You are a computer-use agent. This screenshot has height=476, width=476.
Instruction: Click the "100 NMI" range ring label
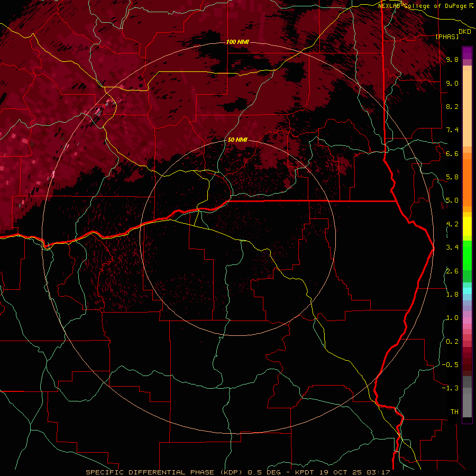point(237,42)
